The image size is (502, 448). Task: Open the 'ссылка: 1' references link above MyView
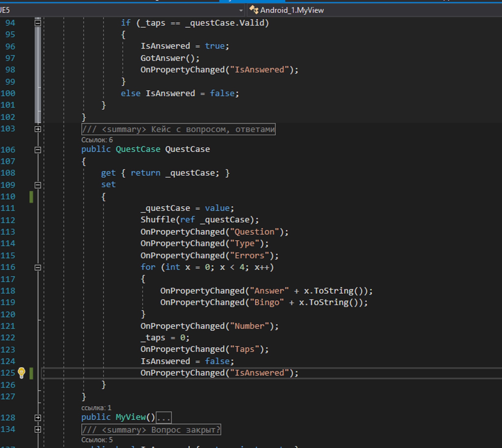pyautogui.click(x=96, y=408)
